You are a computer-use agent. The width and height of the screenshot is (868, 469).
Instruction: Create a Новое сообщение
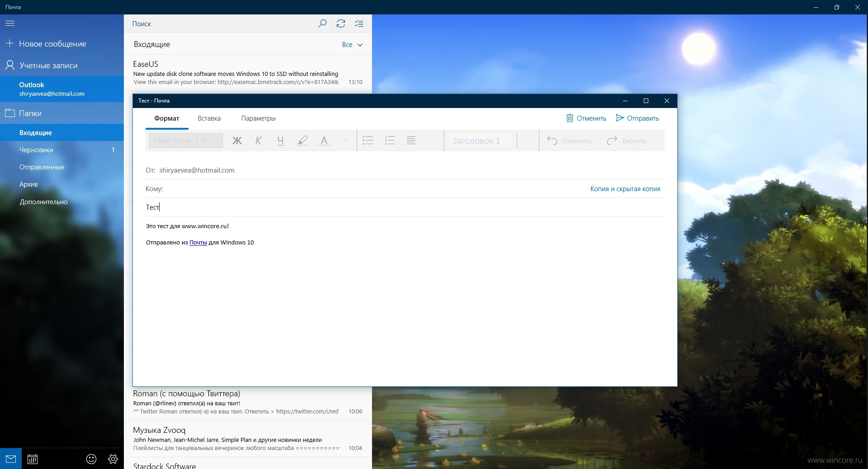pyautogui.click(x=62, y=44)
